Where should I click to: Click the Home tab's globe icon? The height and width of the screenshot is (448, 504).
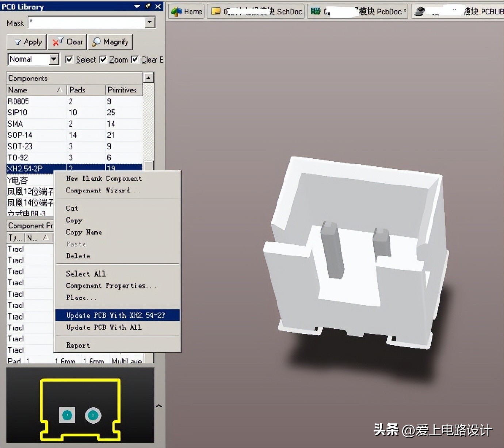(177, 11)
